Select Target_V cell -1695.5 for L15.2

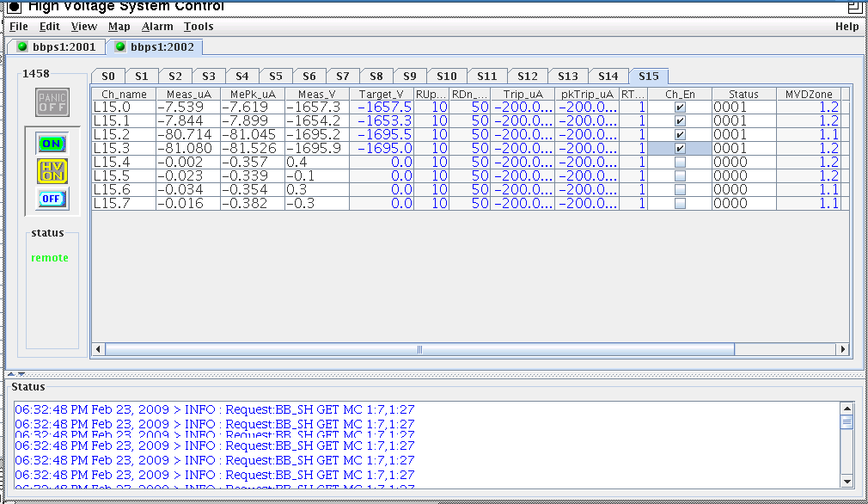[x=382, y=135]
